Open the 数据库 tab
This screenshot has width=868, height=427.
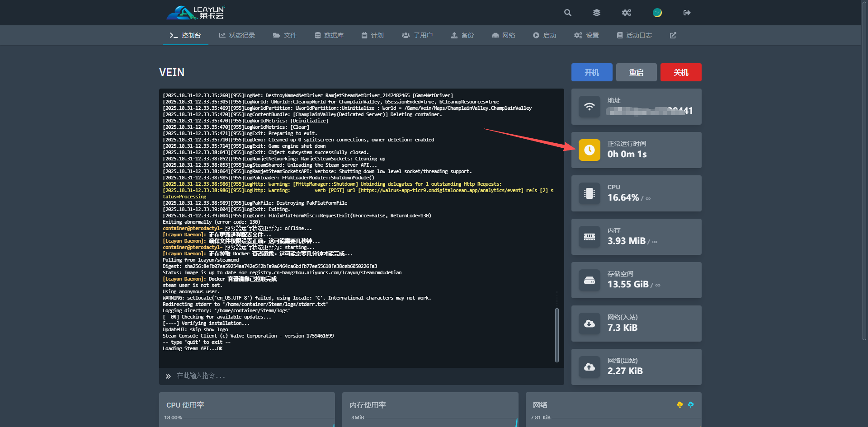pyautogui.click(x=329, y=35)
